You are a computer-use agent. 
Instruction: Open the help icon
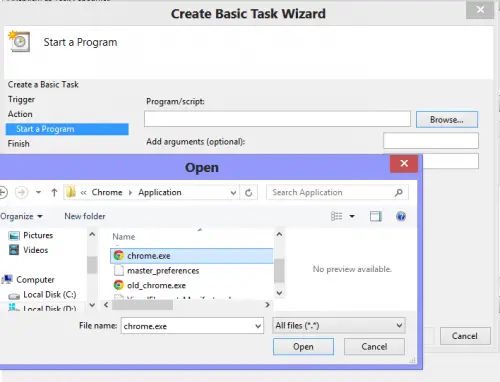click(x=401, y=216)
